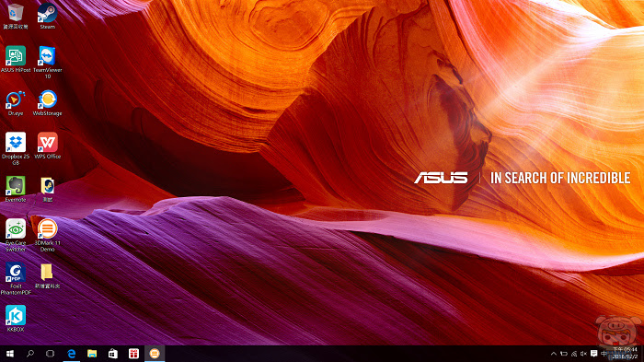644x362 pixels.
Task: Open the ASUS HiPost shortcut
Action: click(16, 59)
